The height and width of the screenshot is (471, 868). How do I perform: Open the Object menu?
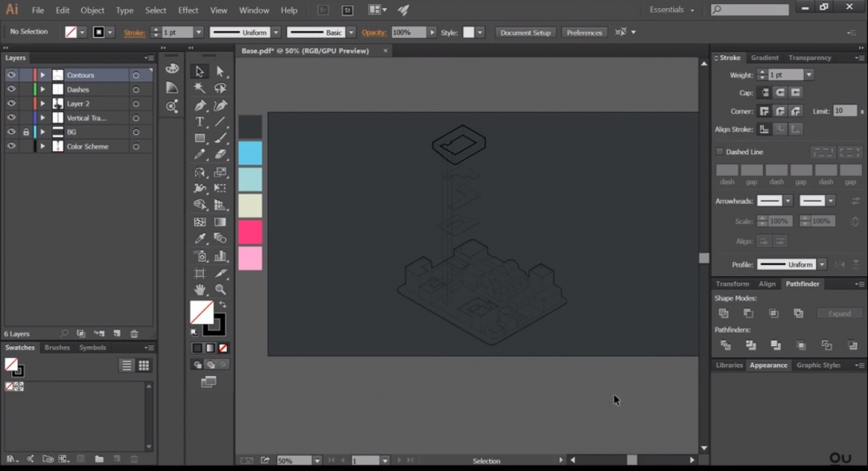click(92, 10)
